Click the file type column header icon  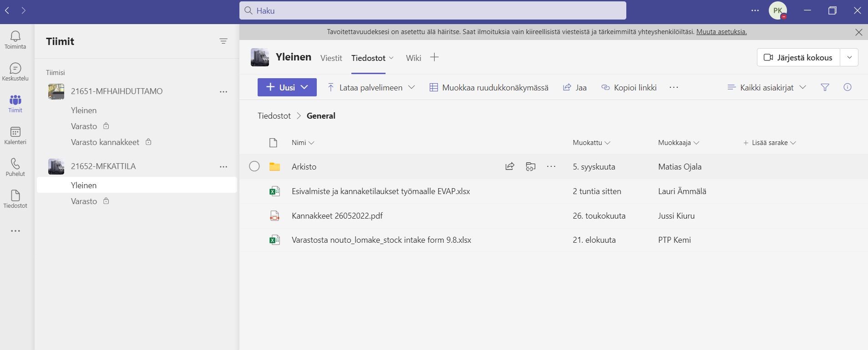point(273,143)
